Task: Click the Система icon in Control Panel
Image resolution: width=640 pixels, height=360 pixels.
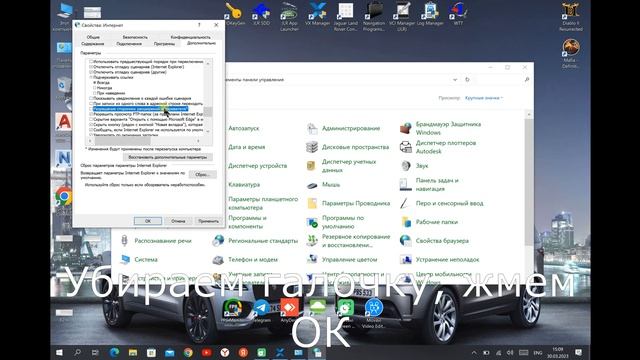Action: (124, 260)
